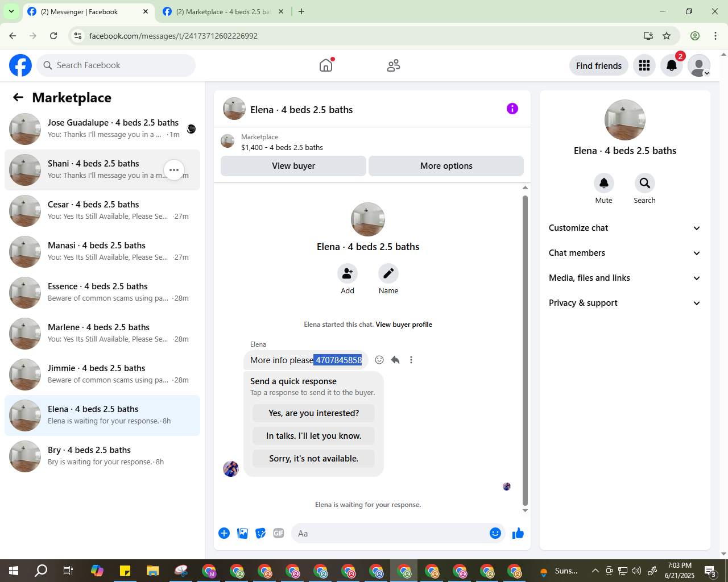Choose a sticker in composer
Image resolution: width=728 pixels, height=582 pixels.
point(260,533)
